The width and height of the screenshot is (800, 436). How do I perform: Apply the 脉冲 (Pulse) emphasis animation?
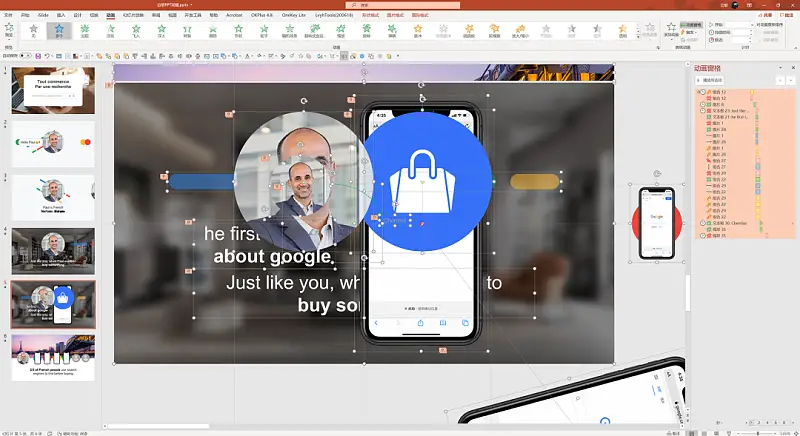[418, 31]
